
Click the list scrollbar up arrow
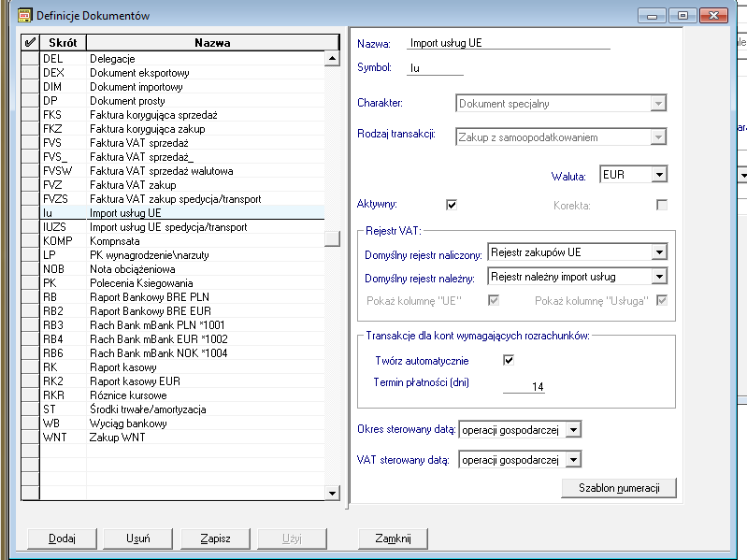[x=332, y=59]
